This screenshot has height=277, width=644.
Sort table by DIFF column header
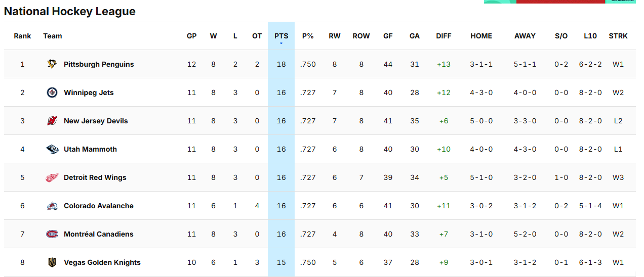point(444,36)
